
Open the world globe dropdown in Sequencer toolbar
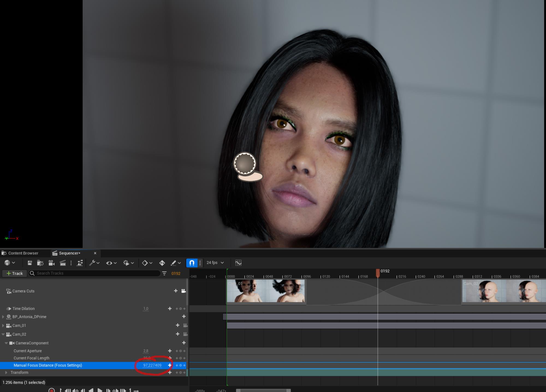tap(10, 263)
